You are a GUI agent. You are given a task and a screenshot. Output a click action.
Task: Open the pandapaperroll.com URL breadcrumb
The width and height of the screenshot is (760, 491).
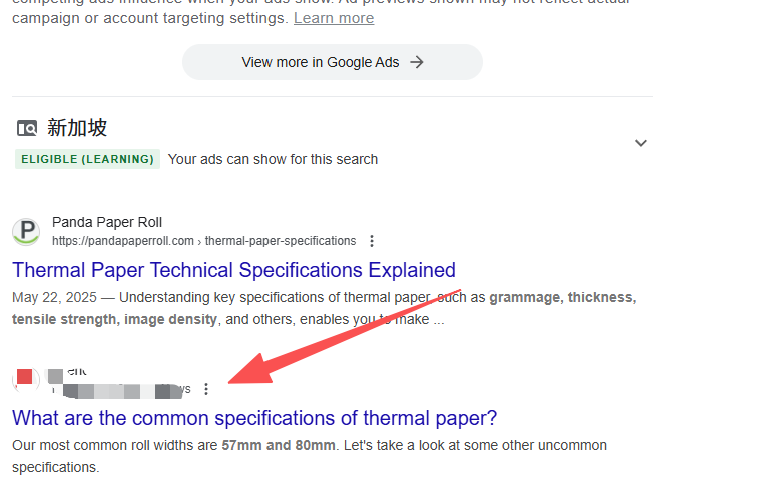coord(204,241)
